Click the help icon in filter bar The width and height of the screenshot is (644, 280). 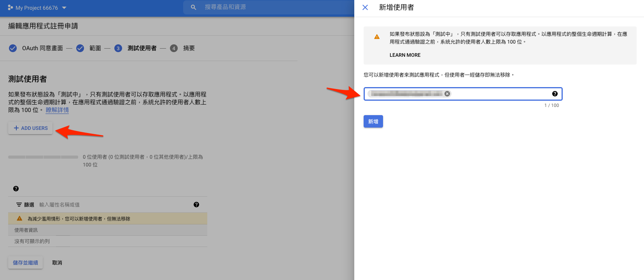point(196,205)
